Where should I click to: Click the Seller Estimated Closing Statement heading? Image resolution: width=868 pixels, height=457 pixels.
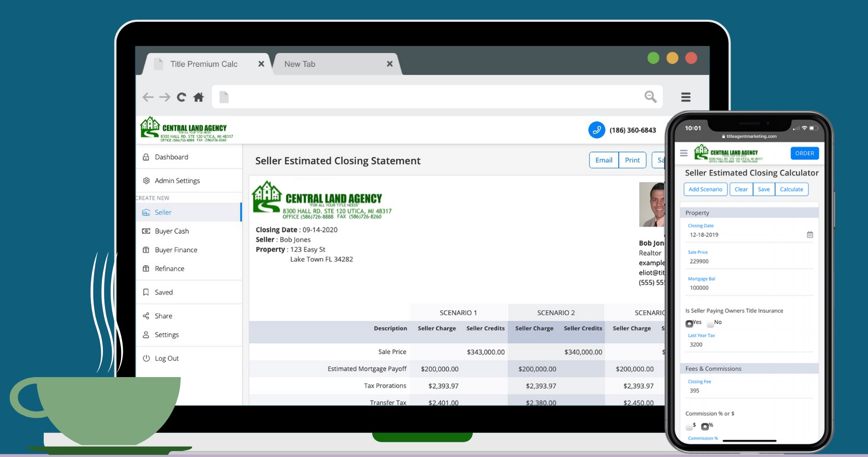click(338, 161)
